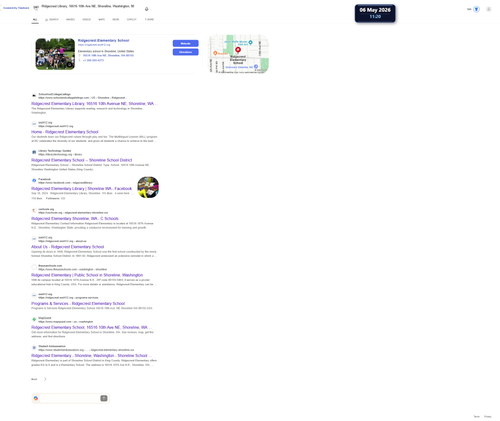Click the Facebook favicon in results
The width and height of the screenshot is (500, 421).
pos(34,181)
